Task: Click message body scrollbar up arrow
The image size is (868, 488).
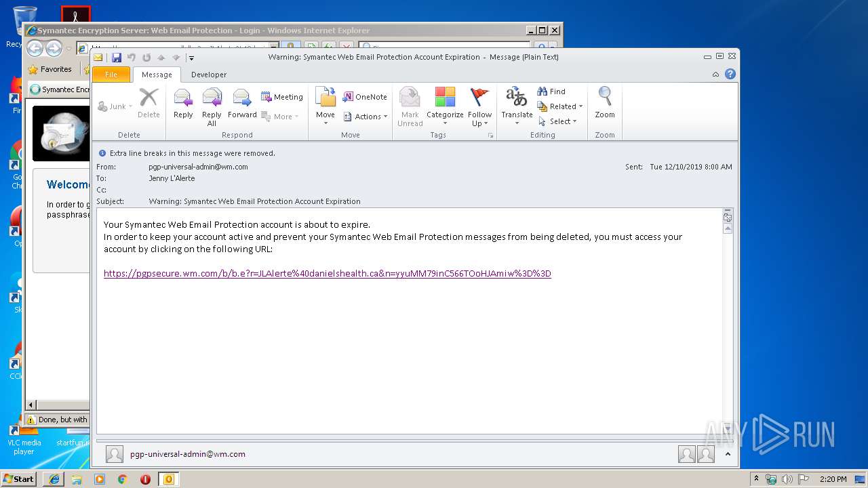Action: (728, 229)
